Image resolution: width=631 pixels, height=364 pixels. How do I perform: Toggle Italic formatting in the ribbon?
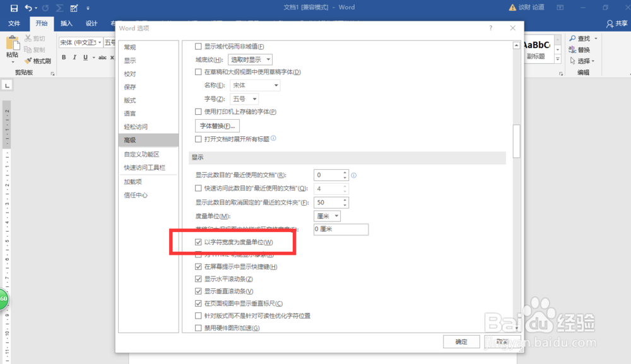[74, 57]
